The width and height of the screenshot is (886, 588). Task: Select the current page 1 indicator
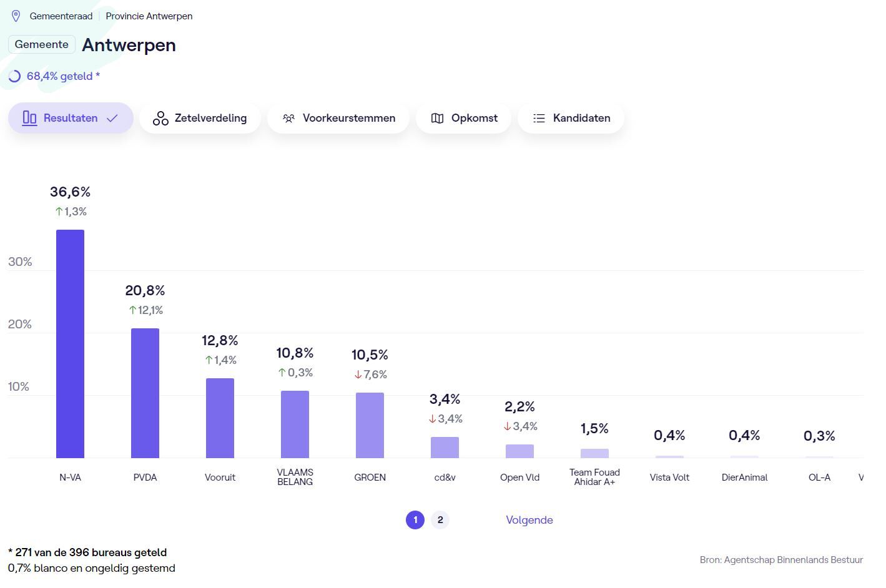coord(415,520)
